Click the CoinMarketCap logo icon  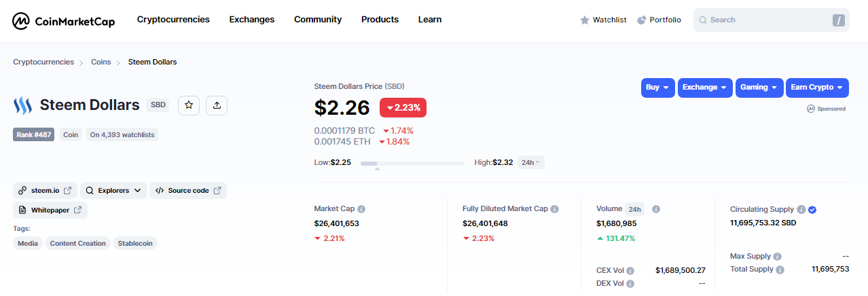[21, 21]
